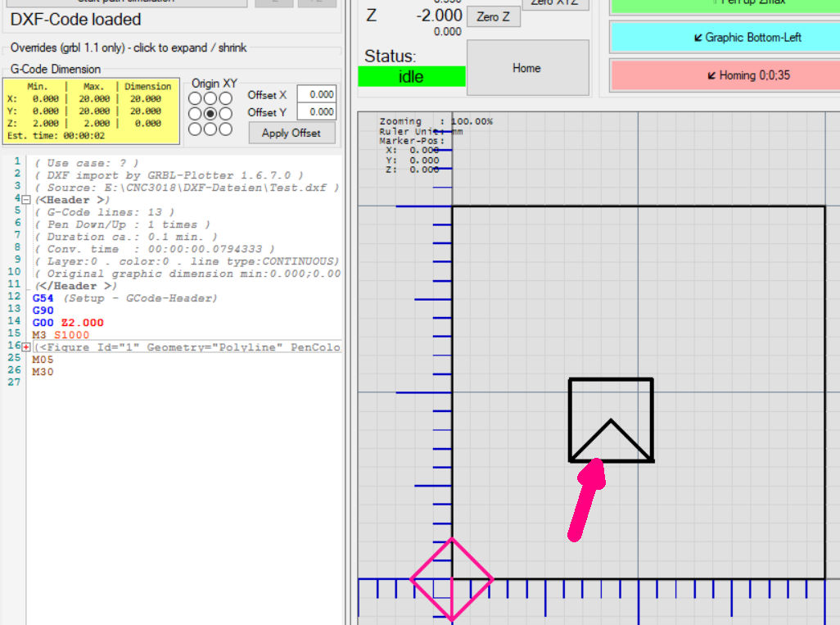This screenshot has height=625, width=840.
Task: Click the 'Est. time: 00:00:02' text
Action: click(56, 136)
